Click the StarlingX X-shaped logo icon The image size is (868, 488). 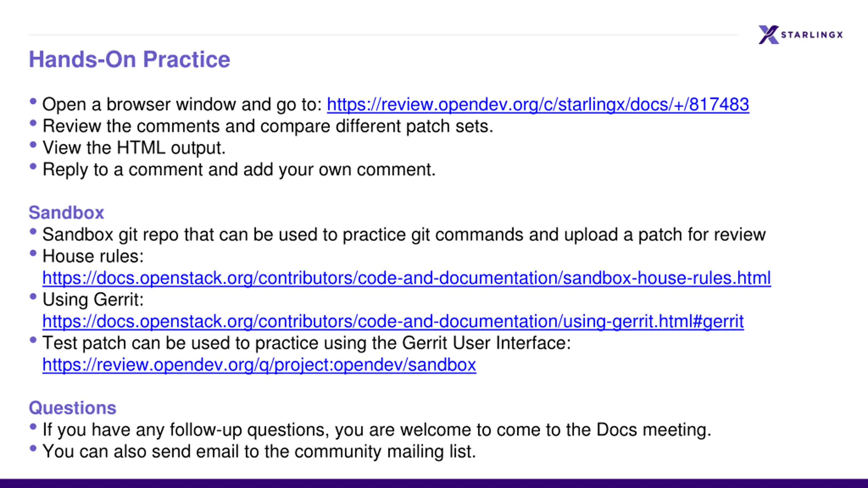click(x=768, y=35)
